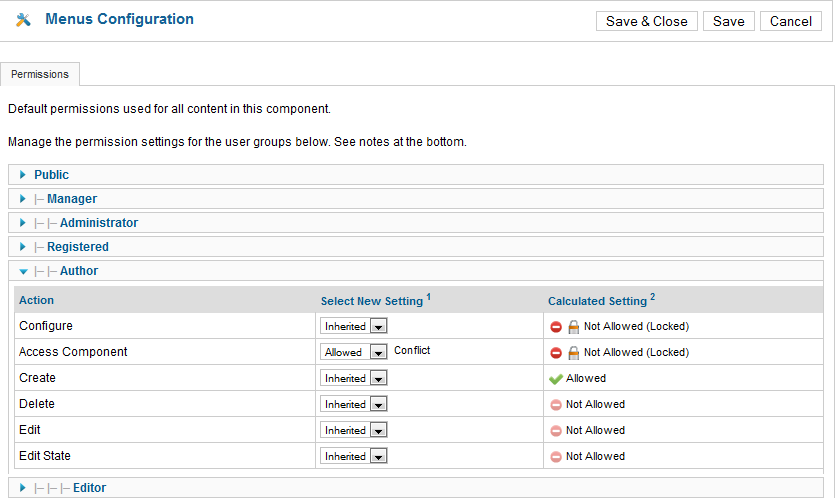The image size is (836, 498).
Task: Click the Not Allowed icon in Edit State row
Action: tap(556, 456)
